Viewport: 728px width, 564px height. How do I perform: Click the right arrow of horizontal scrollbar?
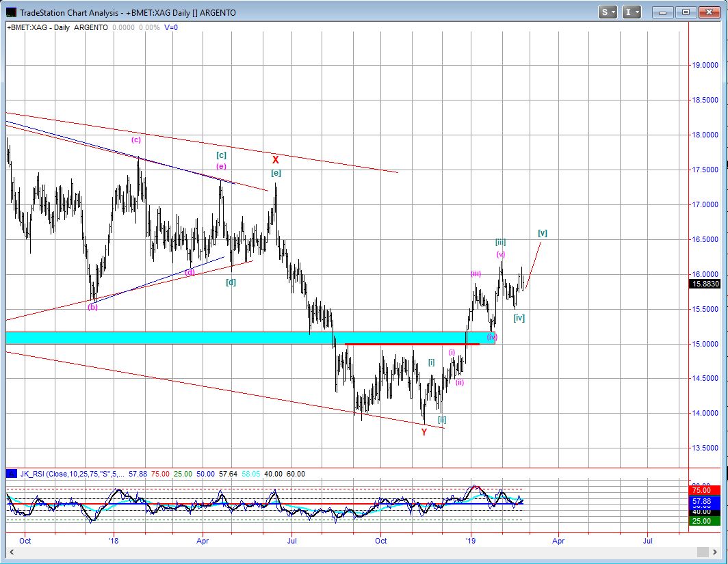tap(716, 552)
